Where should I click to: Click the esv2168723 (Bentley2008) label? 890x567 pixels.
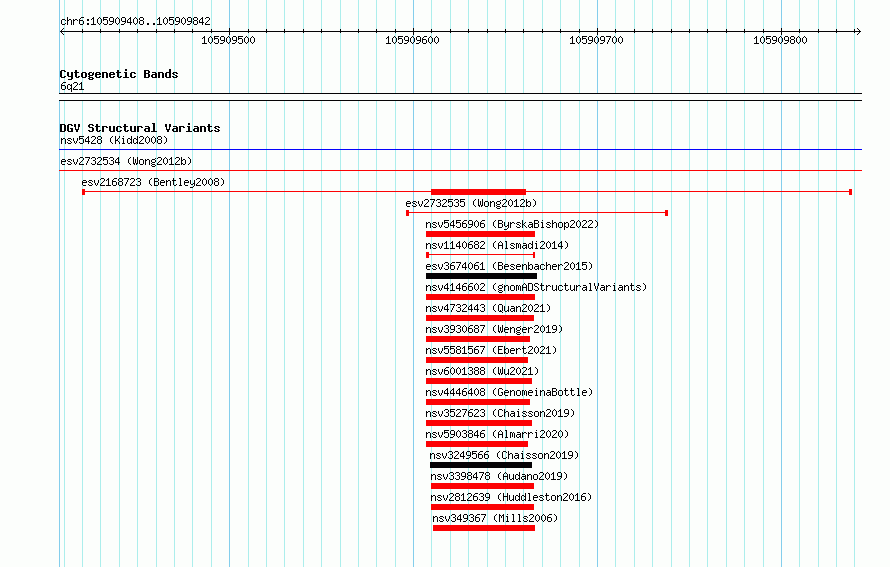153,182
